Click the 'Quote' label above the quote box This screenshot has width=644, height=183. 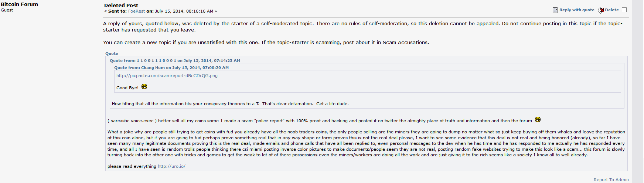112,54
